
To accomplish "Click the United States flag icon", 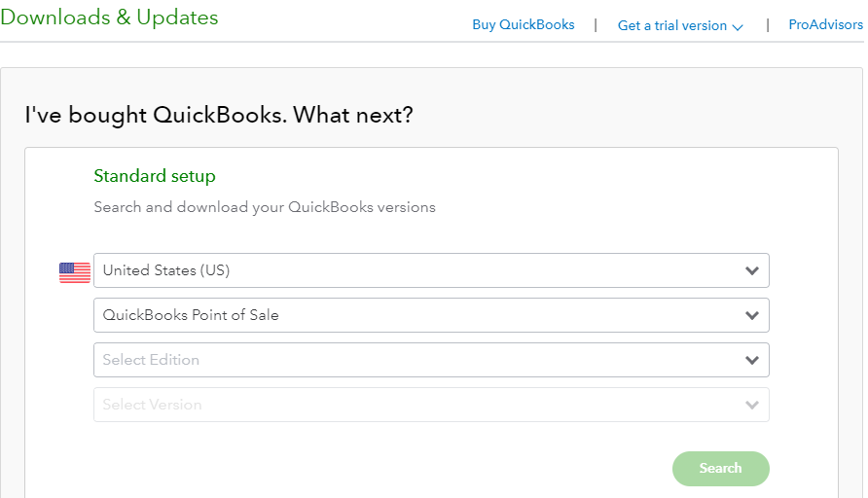I will (x=75, y=272).
